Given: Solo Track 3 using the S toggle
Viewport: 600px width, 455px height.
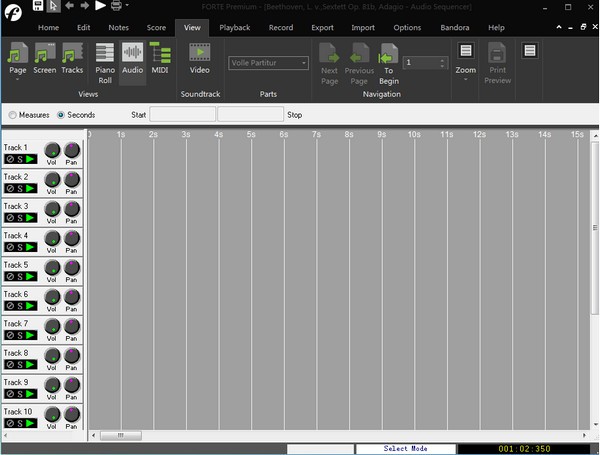Looking at the screenshot, I should [x=19, y=217].
